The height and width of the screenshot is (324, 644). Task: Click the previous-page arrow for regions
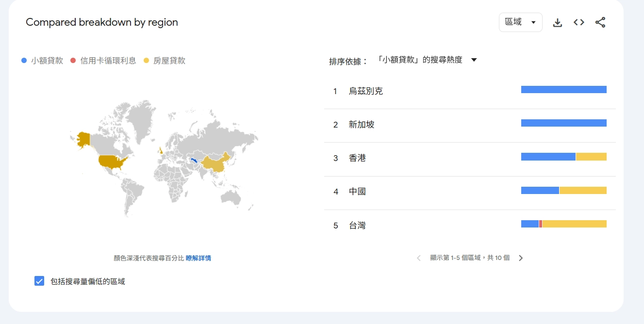[418, 258]
